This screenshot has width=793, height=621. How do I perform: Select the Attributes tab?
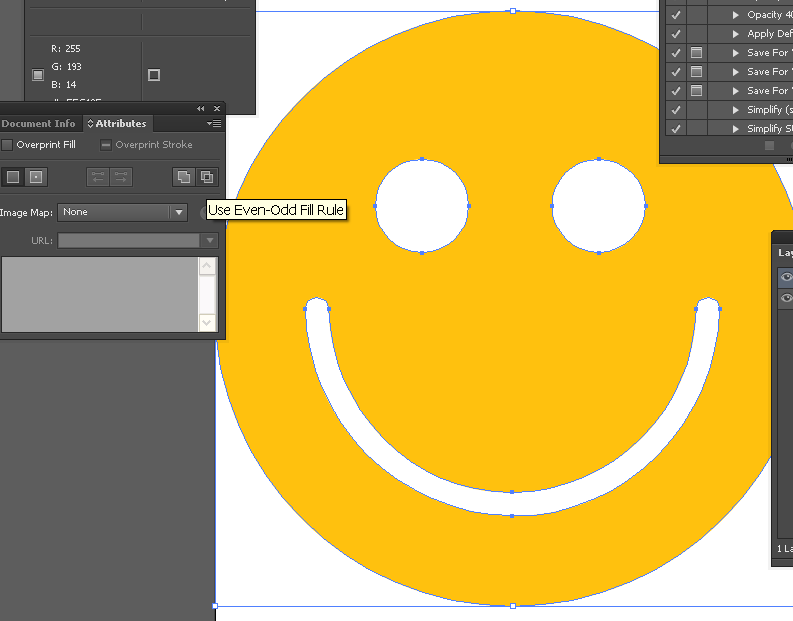118,124
